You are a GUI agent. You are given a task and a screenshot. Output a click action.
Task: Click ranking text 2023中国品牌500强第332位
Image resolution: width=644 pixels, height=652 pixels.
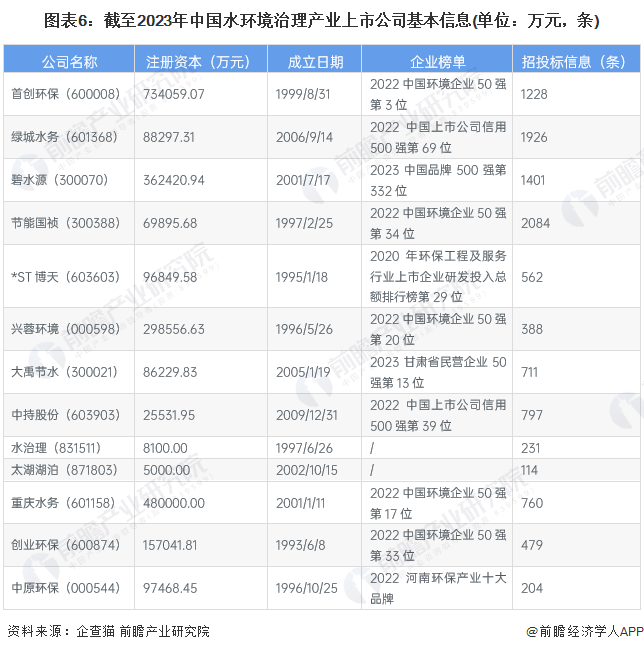point(438,180)
